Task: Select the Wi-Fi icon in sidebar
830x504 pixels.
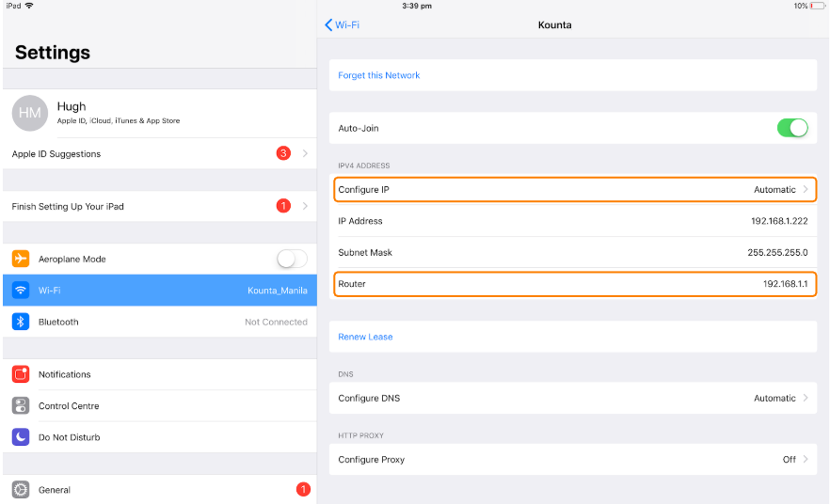Action: point(21,291)
